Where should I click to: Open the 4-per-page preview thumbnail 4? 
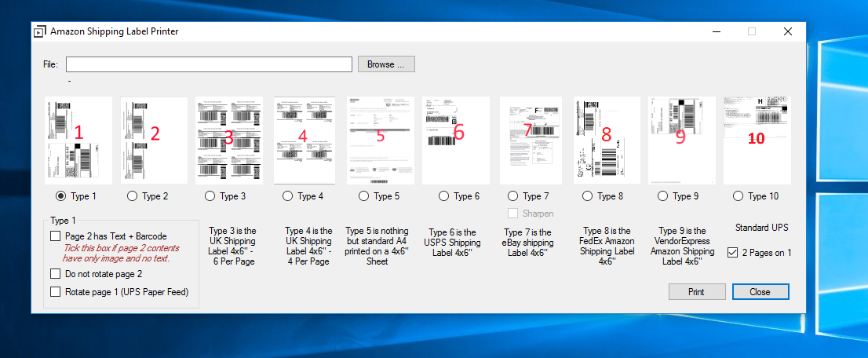pos(305,141)
